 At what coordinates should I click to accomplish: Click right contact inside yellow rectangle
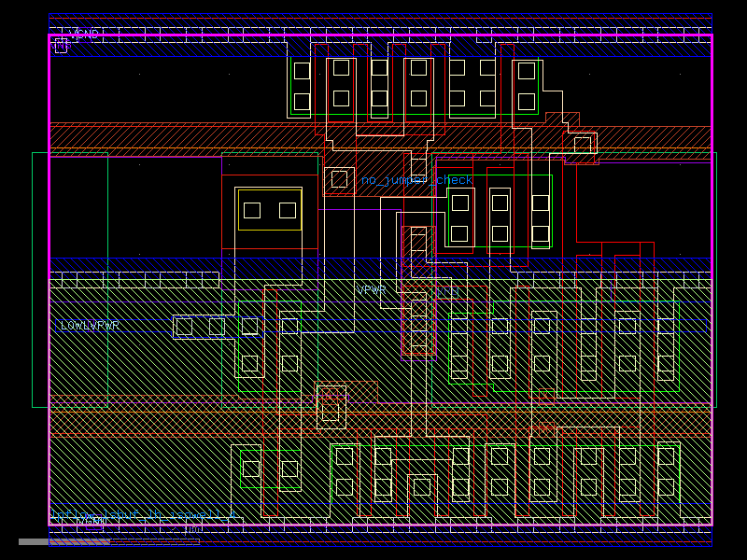tap(288, 210)
